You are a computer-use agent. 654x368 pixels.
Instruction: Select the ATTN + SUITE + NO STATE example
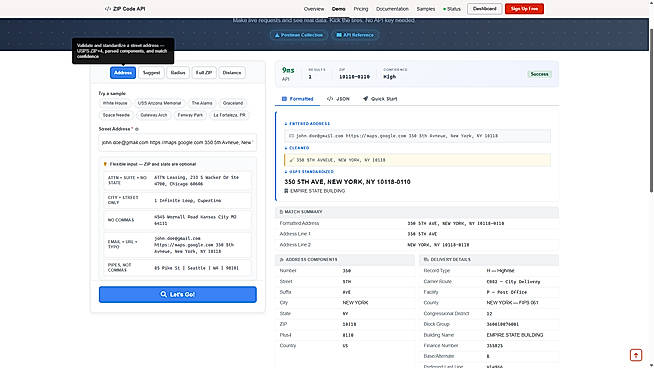(178, 181)
